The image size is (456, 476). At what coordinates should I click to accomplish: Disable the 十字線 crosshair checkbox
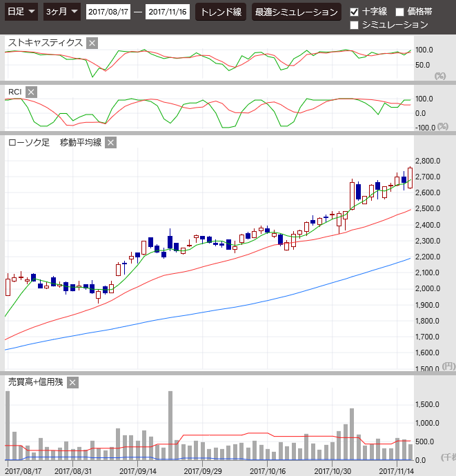coord(355,12)
